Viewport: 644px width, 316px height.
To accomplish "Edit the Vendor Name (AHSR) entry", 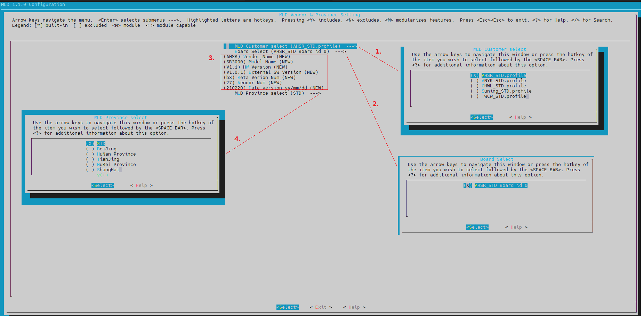I will tap(257, 56).
